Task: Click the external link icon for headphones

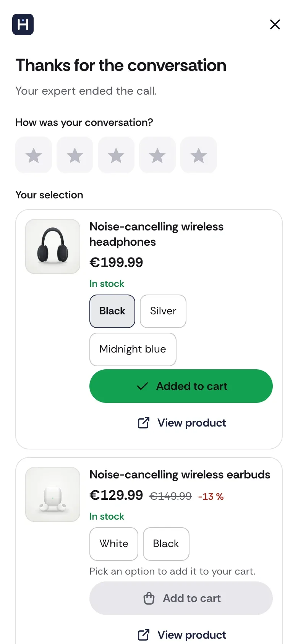Action: click(144, 423)
